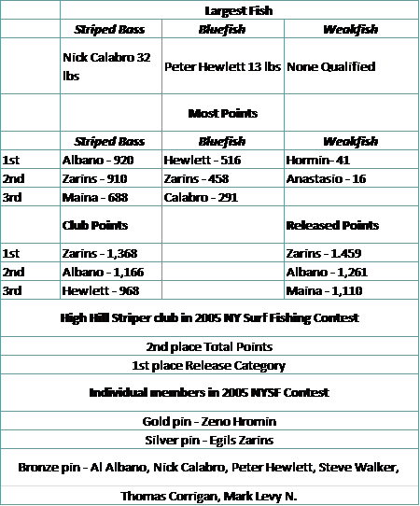Click the Zarins - 458 cell
Viewport: 420px width, 506px height.
(223, 178)
